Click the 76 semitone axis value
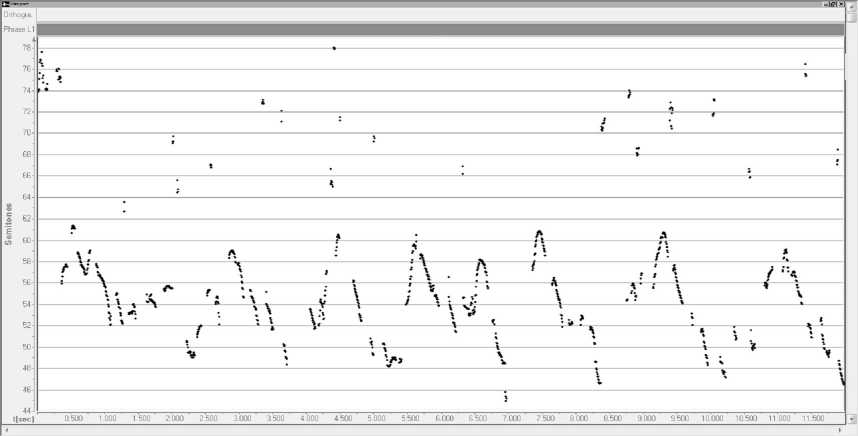This screenshot has width=858, height=436. click(x=27, y=69)
